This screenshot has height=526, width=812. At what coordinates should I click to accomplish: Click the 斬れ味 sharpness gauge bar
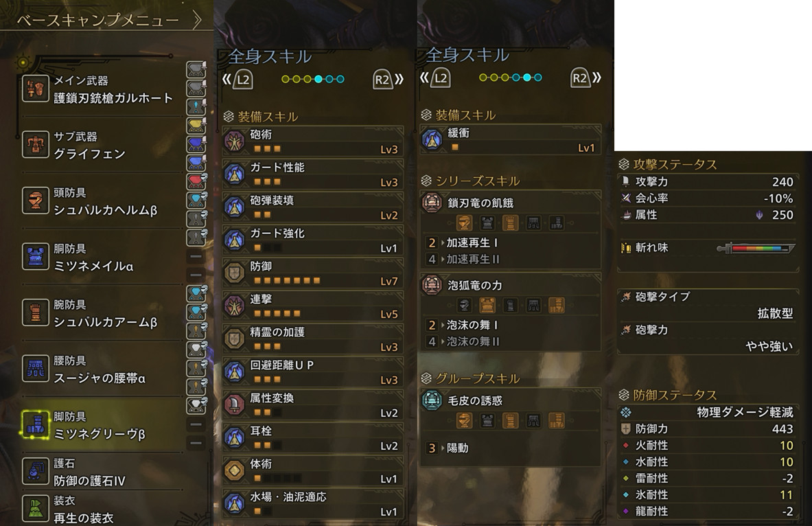pyautogui.click(x=756, y=248)
